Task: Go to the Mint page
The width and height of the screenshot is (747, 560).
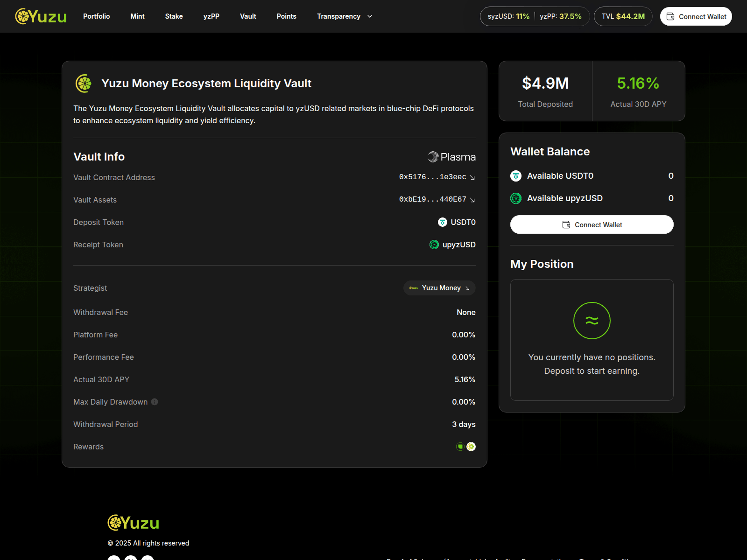Action: (137, 16)
